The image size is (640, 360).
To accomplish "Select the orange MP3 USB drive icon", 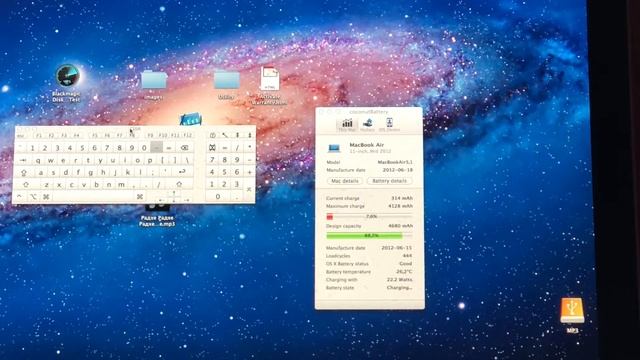I will pos(572,310).
